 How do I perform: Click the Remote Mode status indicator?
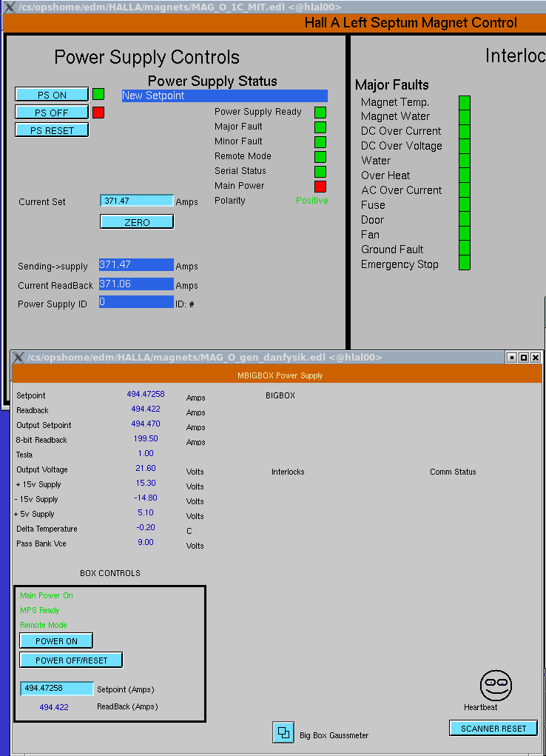320,157
